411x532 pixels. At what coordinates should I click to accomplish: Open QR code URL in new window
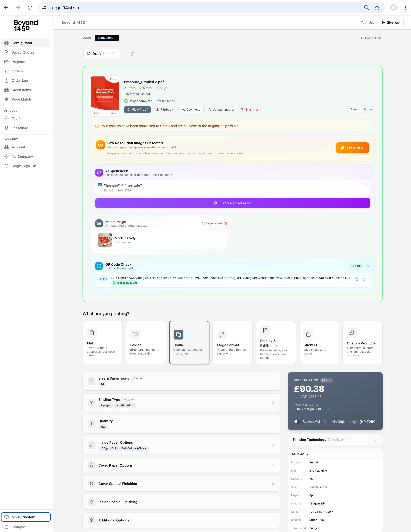point(364,279)
